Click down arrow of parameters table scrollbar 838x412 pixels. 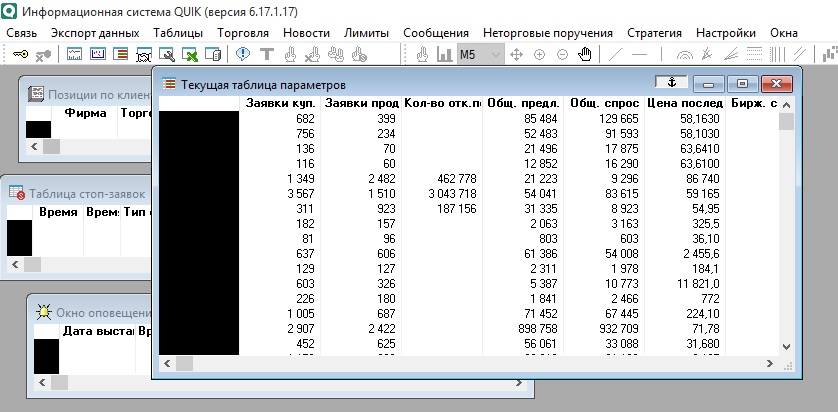[x=786, y=345]
